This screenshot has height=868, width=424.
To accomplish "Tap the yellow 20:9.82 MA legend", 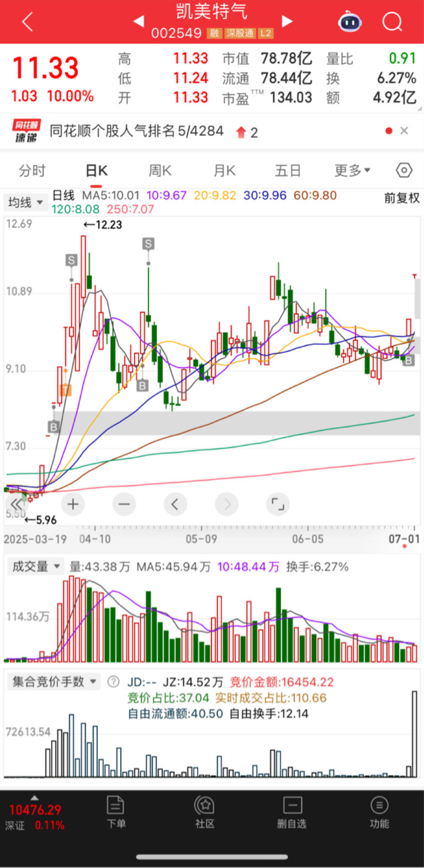I will (215, 196).
